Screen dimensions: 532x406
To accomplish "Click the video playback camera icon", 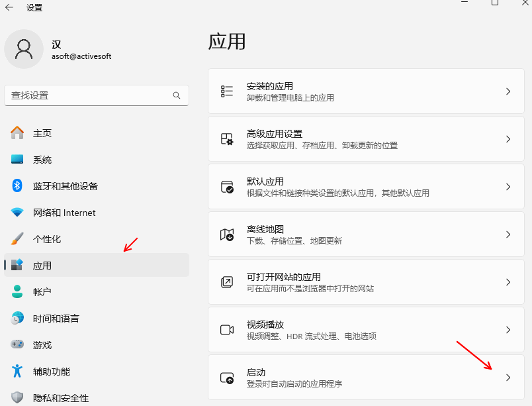I will (x=227, y=330).
